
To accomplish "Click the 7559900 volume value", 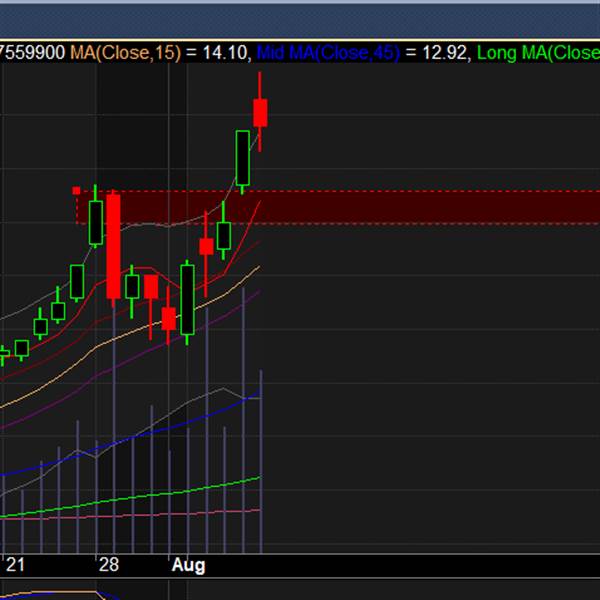I will (x=32, y=52).
